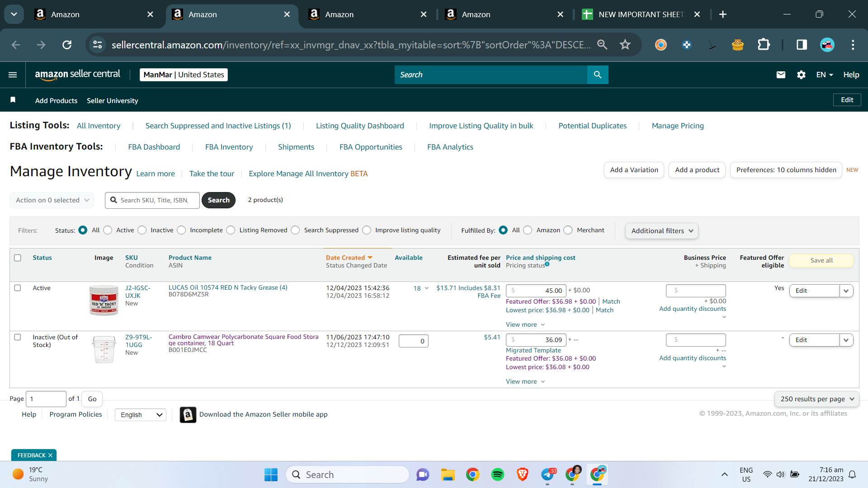Open FBA Analytics
Viewport: 868px width, 488px height.
coord(450,147)
